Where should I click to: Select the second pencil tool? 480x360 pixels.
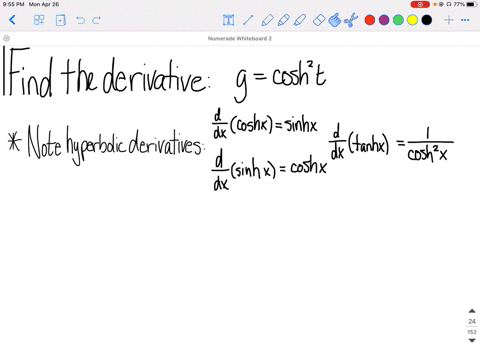[283, 20]
